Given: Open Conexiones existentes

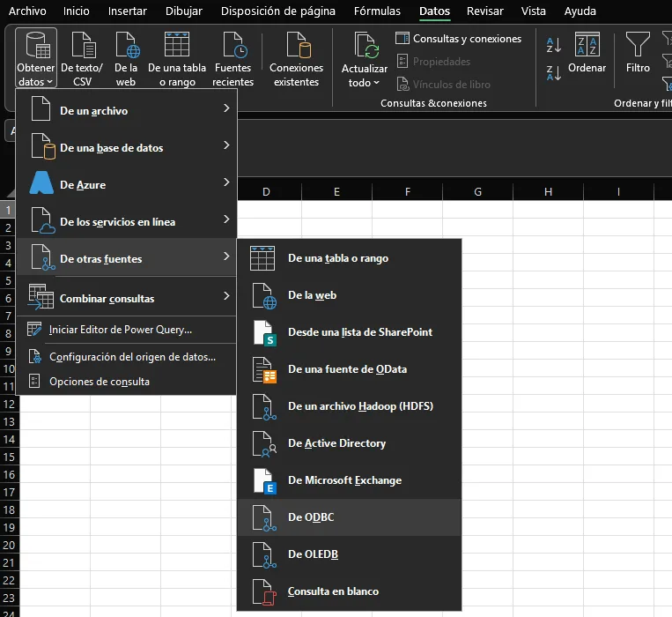Looking at the screenshot, I should 296,59.
